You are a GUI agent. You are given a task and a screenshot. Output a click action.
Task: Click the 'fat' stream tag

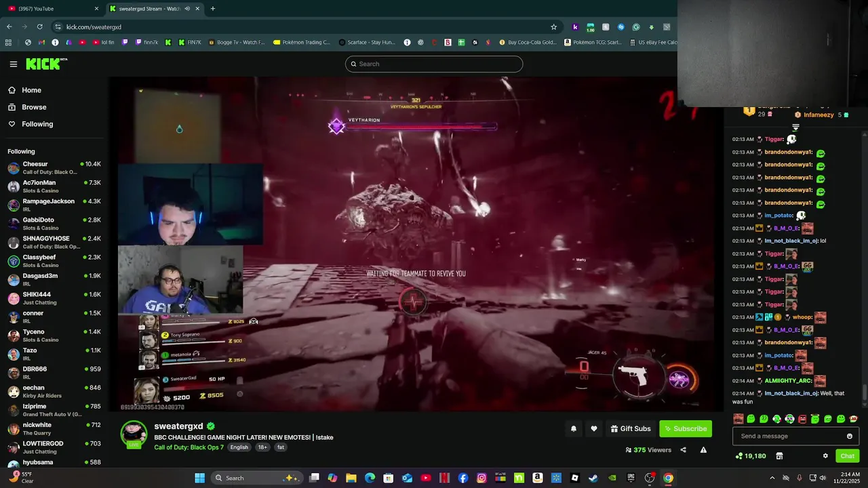[x=280, y=447]
